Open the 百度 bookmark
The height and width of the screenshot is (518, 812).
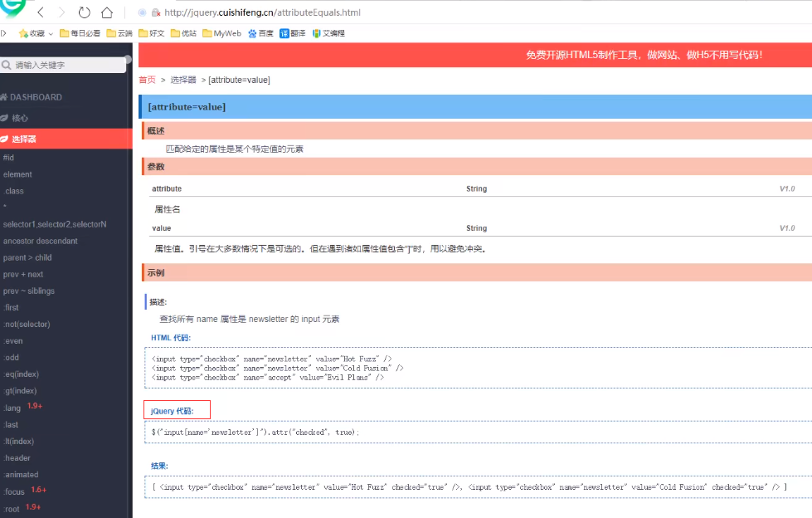260,33
